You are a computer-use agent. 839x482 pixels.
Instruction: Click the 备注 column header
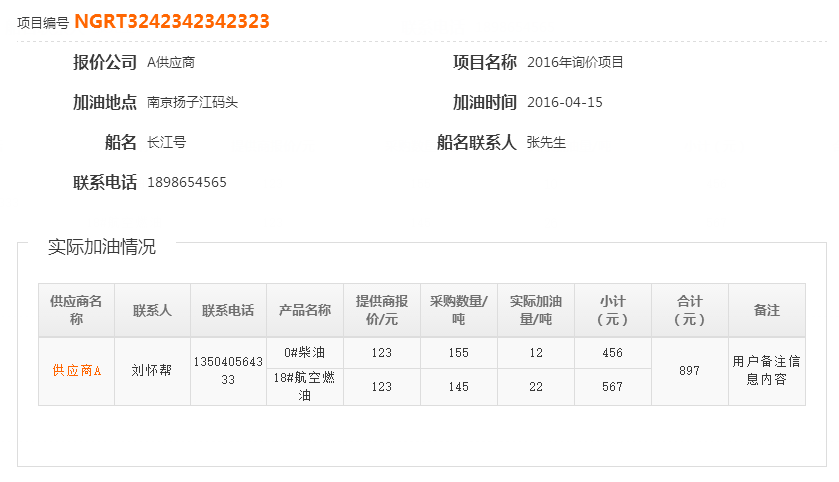coord(767,310)
